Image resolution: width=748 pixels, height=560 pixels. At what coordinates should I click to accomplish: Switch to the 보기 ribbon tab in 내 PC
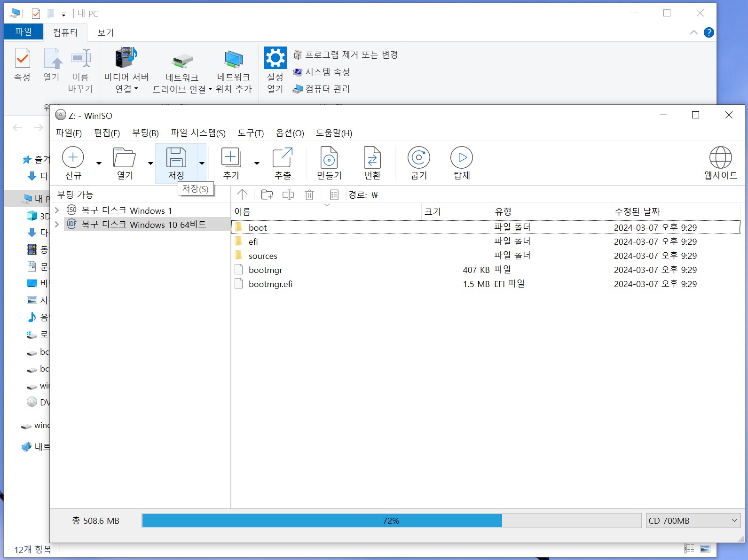(x=105, y=32)
